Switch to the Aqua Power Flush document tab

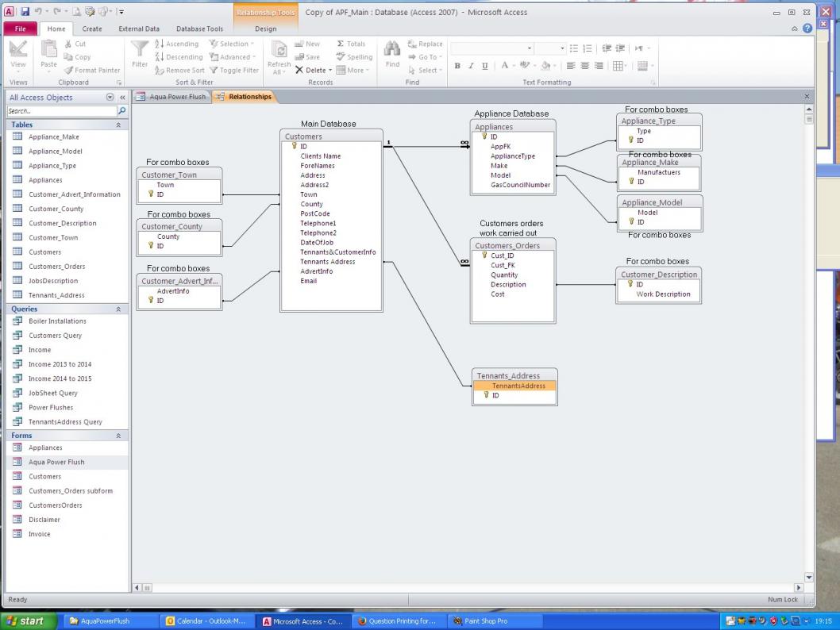coord(171,96)
